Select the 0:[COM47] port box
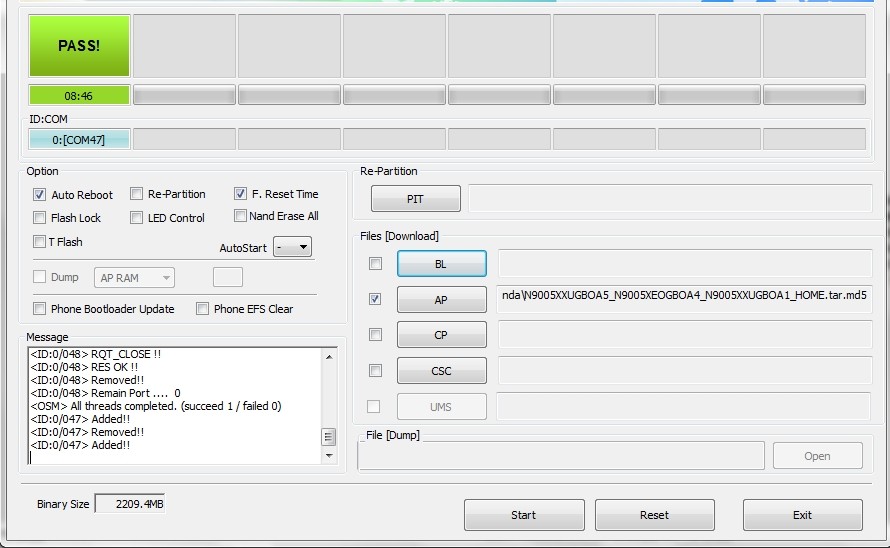This screenshot has width=890, height=548. 79,140
